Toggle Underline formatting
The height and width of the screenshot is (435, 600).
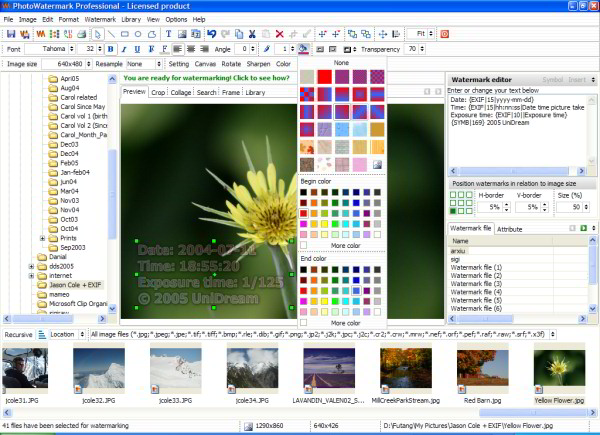click(x=137, y=49)
